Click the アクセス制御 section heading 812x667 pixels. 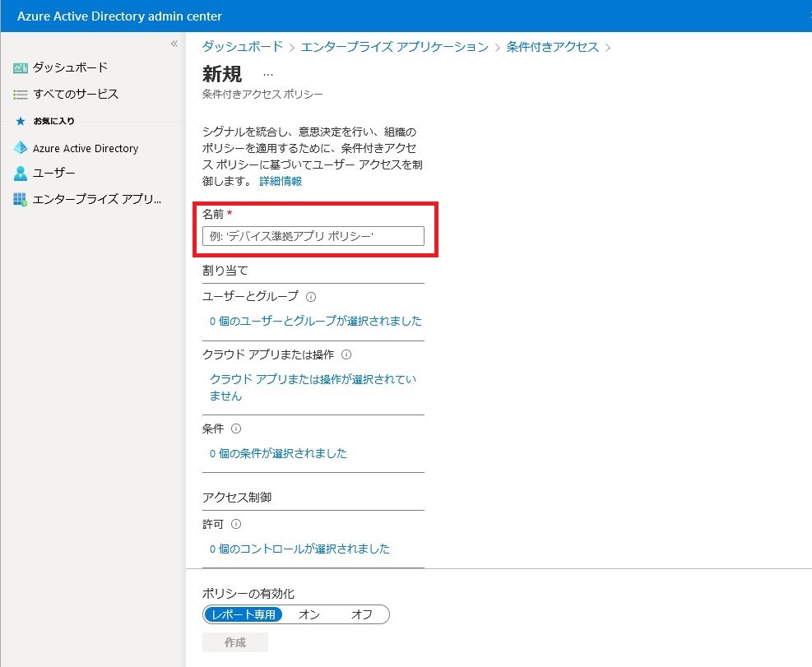(x=237, y=498)
